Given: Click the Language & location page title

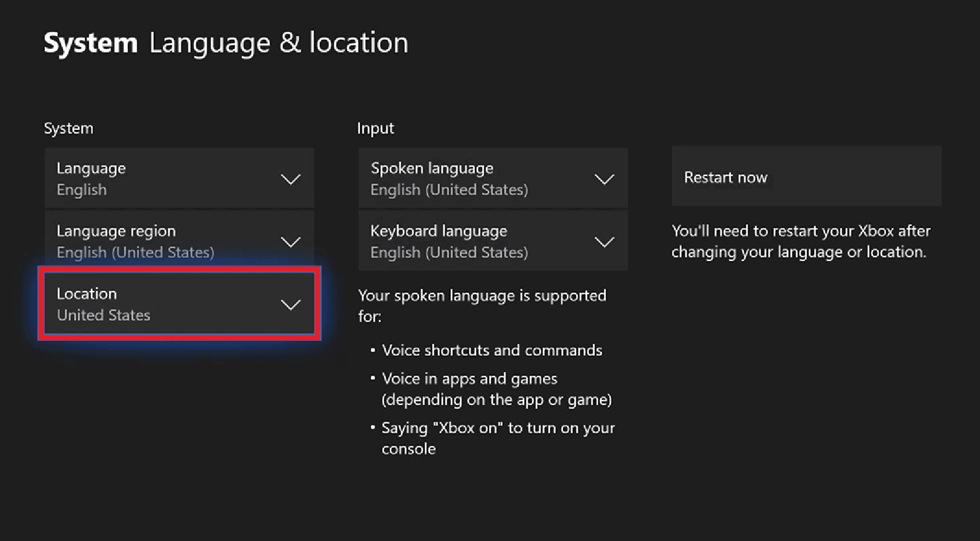Looking at the screenshot, I should pos(278,43).
